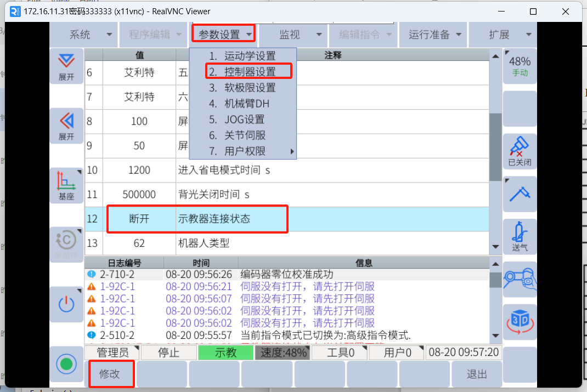The height and width of the screenshot is (392, 587).
Task: Choose 用户权限 menu entry
Action: point(245,151)
